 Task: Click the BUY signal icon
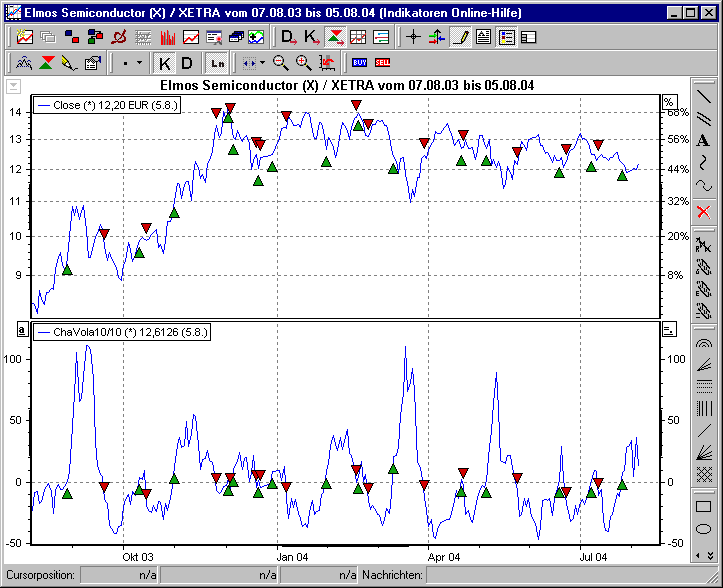click(x=359, y=63)
